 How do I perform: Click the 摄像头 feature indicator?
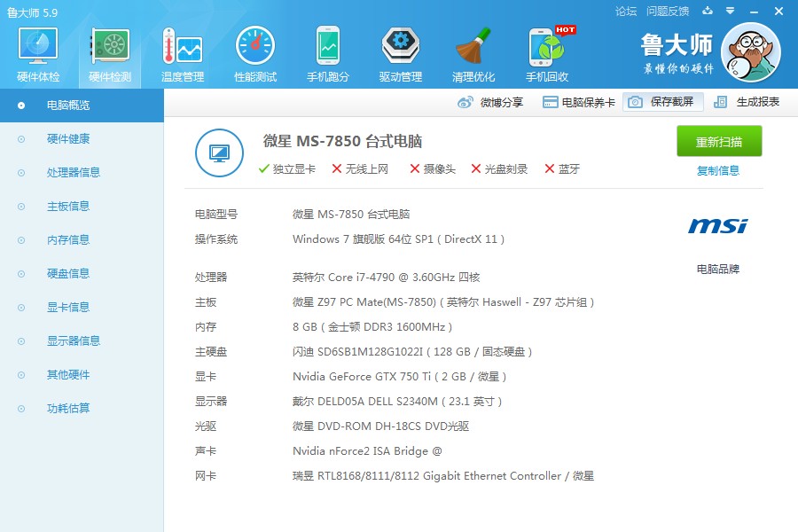coord(433,169)
